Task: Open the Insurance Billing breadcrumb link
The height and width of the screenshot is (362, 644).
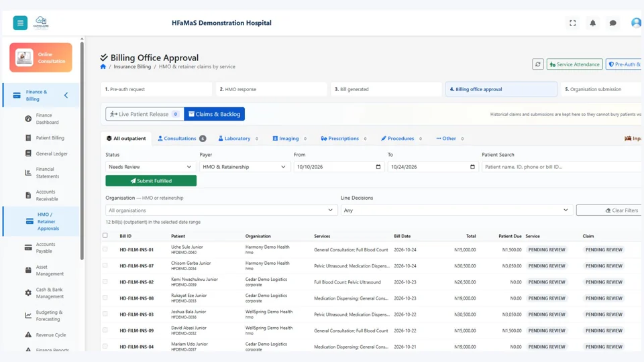Action: (132, 66)
